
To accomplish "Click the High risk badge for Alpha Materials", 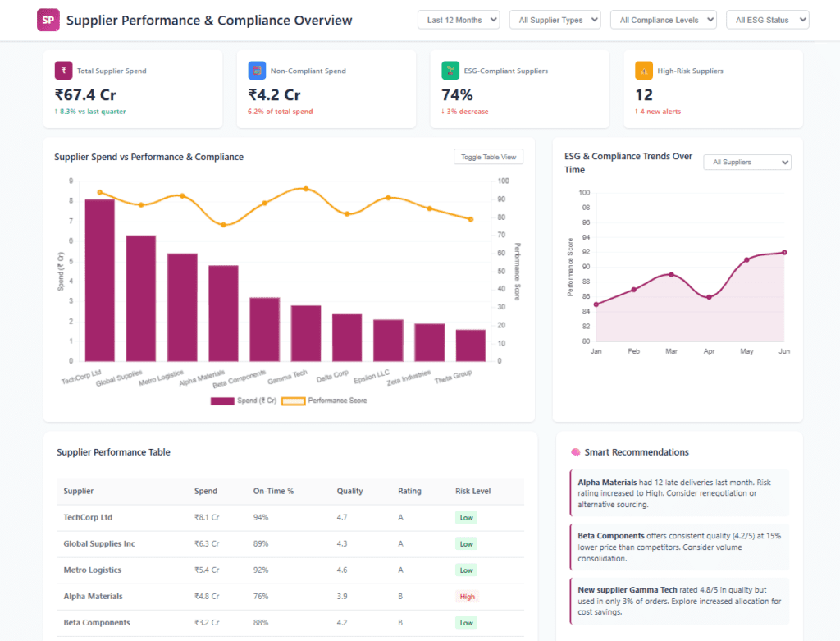I will (x=467, y=597).
